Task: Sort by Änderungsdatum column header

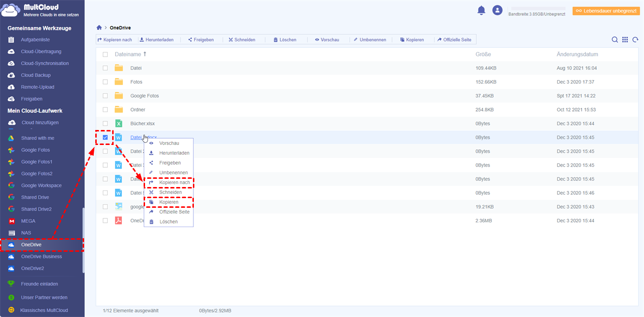Action: [x=577, y=55]
